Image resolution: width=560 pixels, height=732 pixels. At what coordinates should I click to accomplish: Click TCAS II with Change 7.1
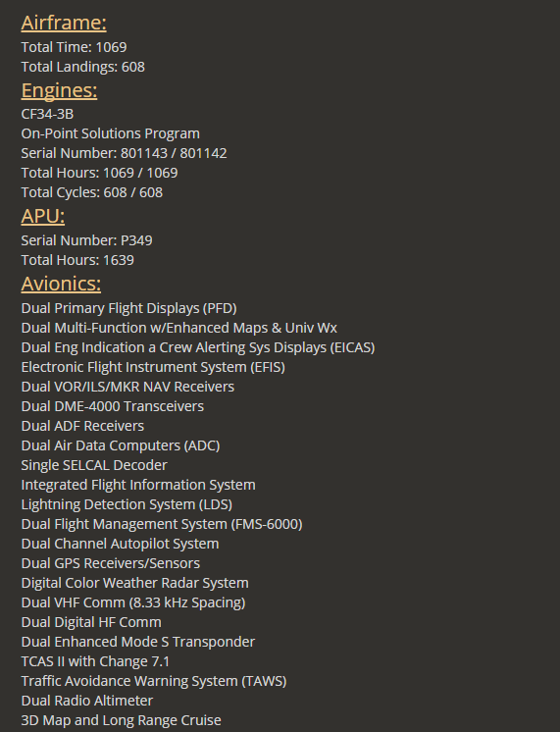click(x=95, y=661)
